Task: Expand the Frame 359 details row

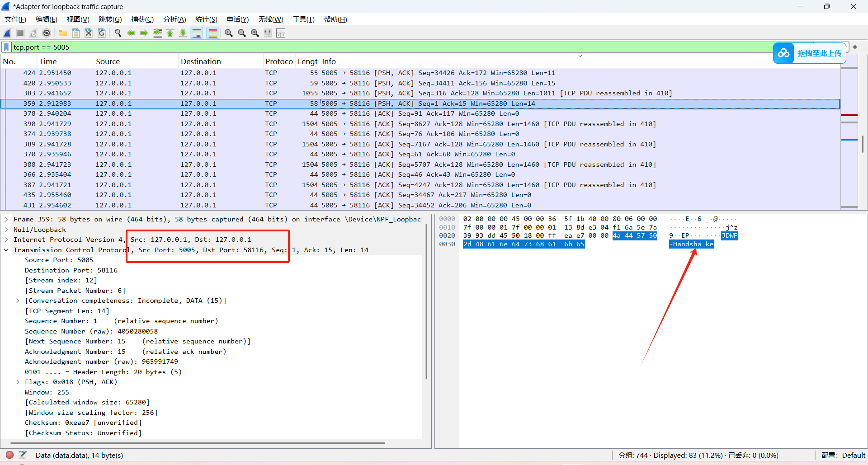Action: (x=6, y=219)
